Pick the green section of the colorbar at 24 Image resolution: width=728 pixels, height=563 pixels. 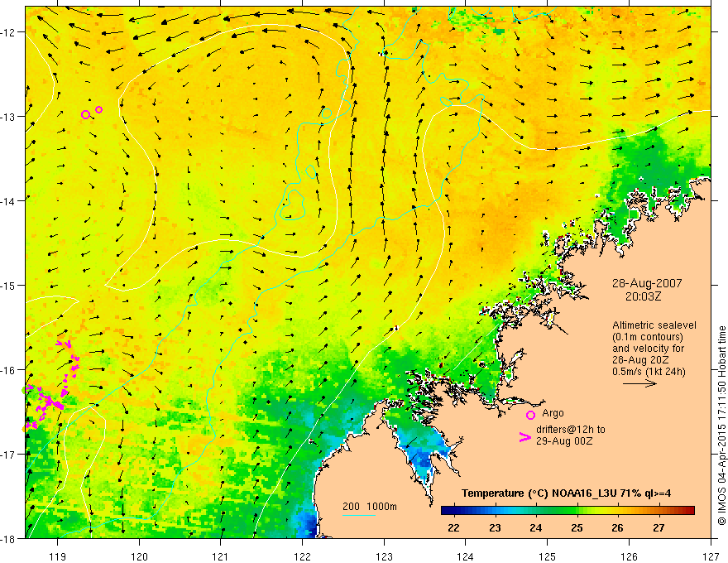point(536,511)
